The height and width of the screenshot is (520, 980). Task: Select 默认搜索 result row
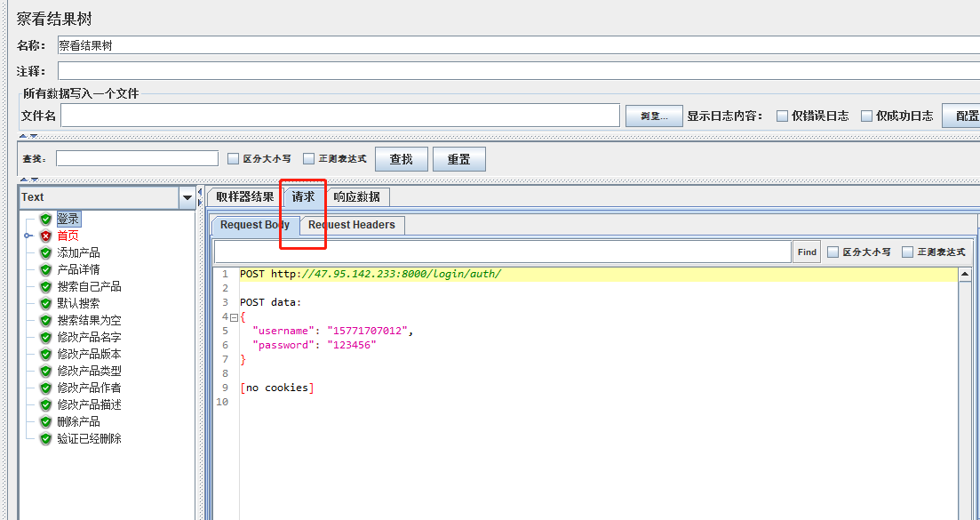[x=79, y=304]
